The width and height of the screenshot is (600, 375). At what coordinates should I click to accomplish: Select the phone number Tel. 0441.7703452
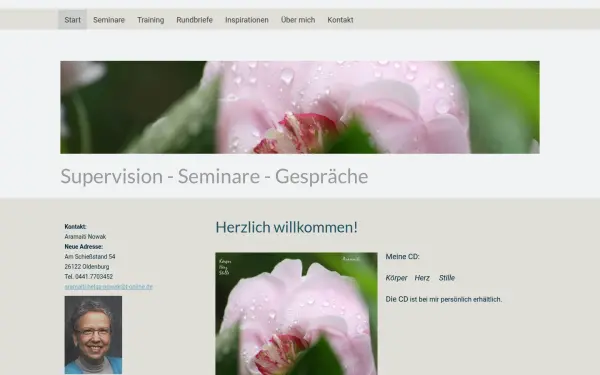88,277
